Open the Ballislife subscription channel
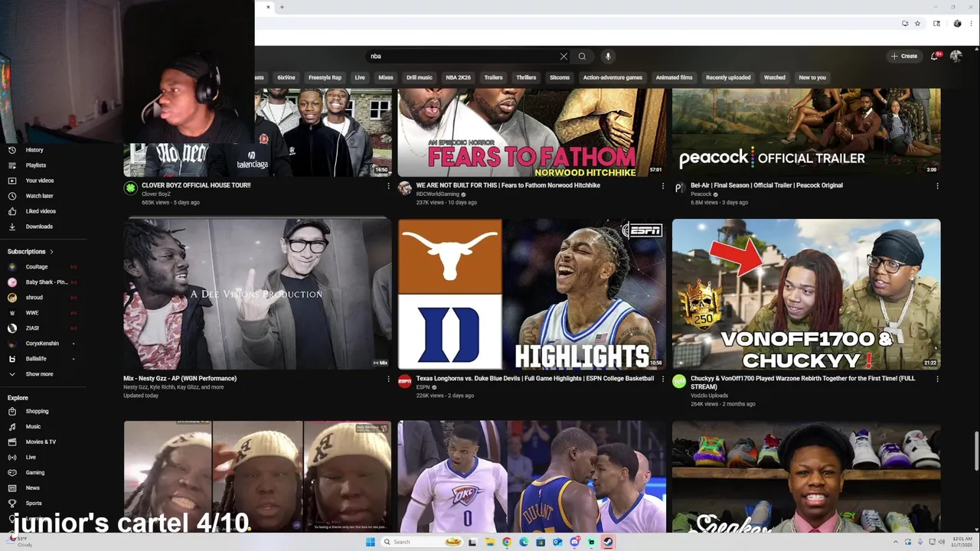 pyautogui.click(x=36, y=359)
